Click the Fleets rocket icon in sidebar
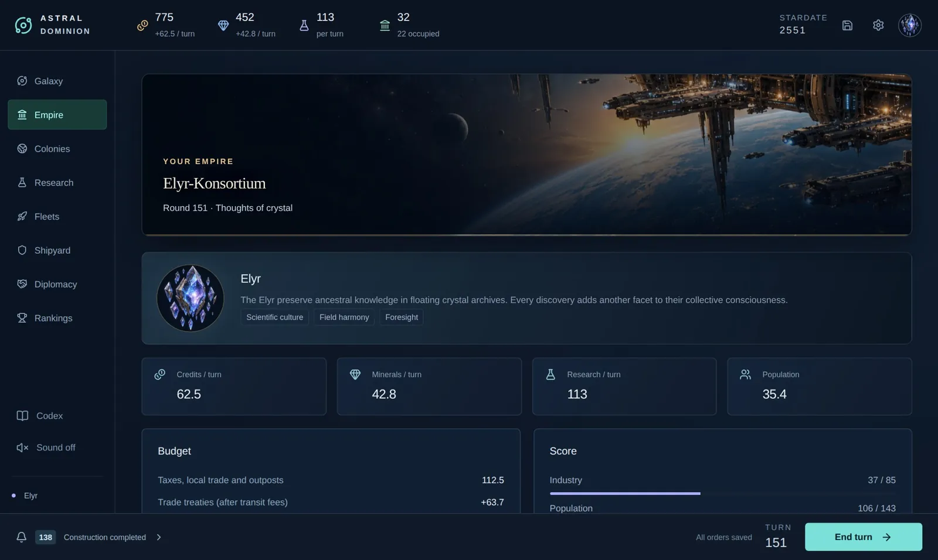Image resolution: width=938 pixels, height=560 pixels. [x=22, y=216]
